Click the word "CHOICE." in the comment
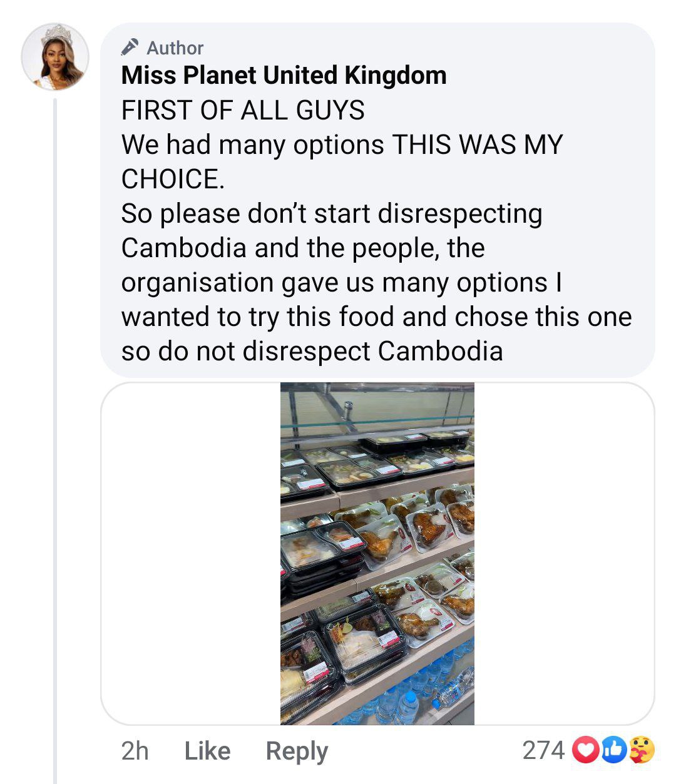 click(x=173, y=179)
